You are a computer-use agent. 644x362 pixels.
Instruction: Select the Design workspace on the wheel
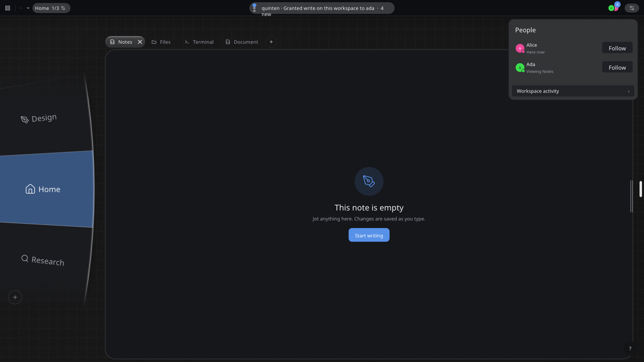point(39,118)
